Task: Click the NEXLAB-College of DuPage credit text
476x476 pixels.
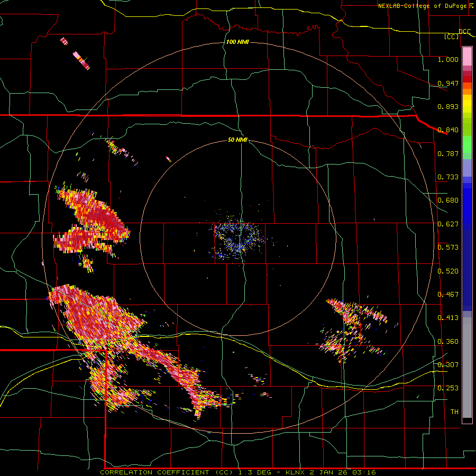Action: point(422,6)
